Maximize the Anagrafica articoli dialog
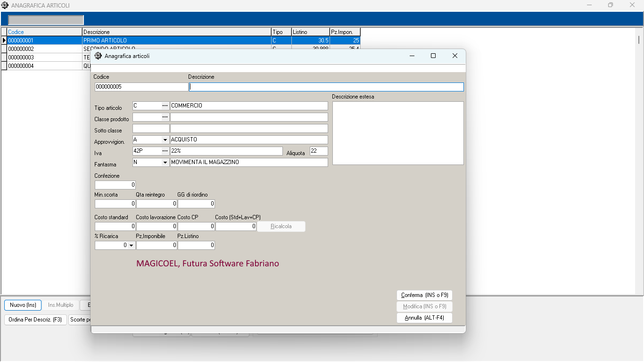 433,56
